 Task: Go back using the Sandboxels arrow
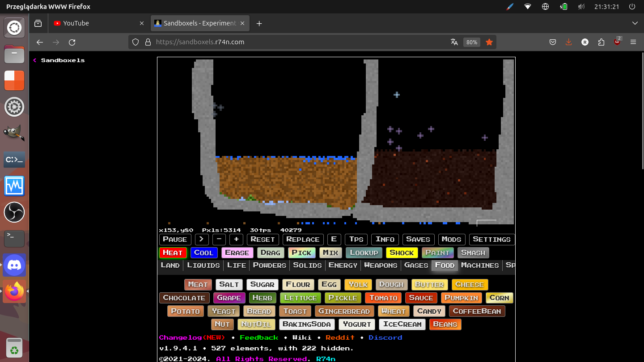[34, 60]
